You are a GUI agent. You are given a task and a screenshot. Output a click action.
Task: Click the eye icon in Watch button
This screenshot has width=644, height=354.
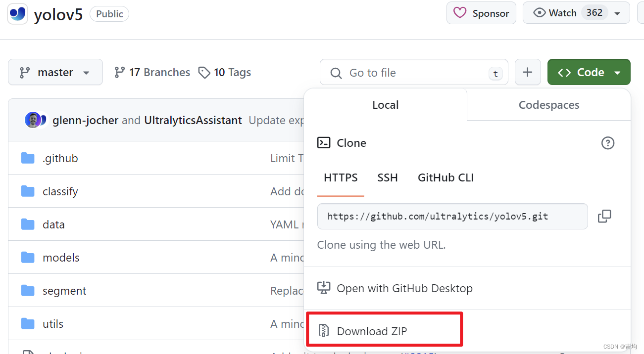[540, 13]
